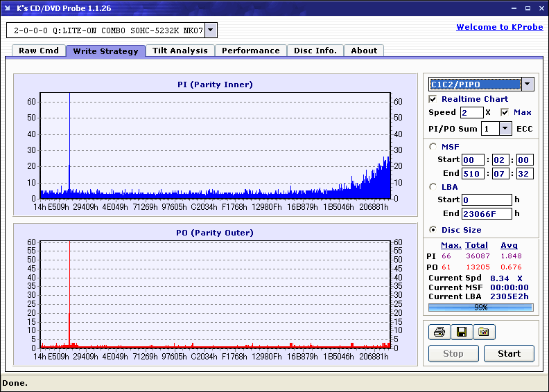Expand the C1C2/PIPO test type dropdown
The height and width of the screenshot is (392, 549).
527,84
